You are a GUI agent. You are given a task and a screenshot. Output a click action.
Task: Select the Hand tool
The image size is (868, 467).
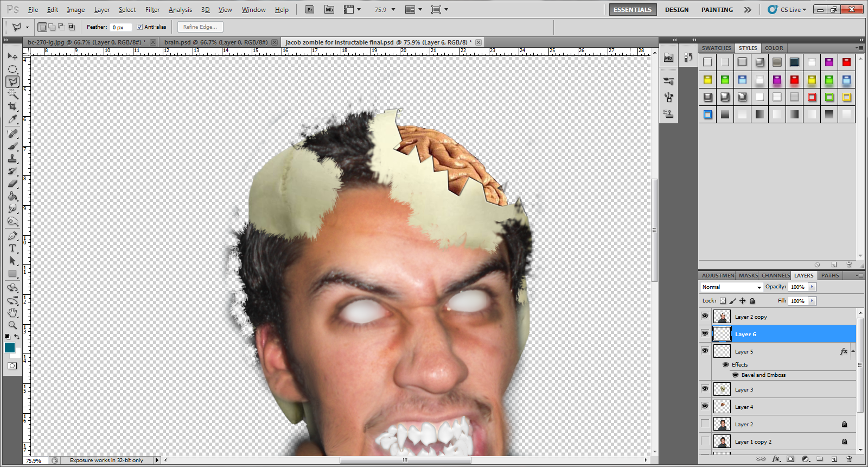pyautogui.click(x=12, y=313)
